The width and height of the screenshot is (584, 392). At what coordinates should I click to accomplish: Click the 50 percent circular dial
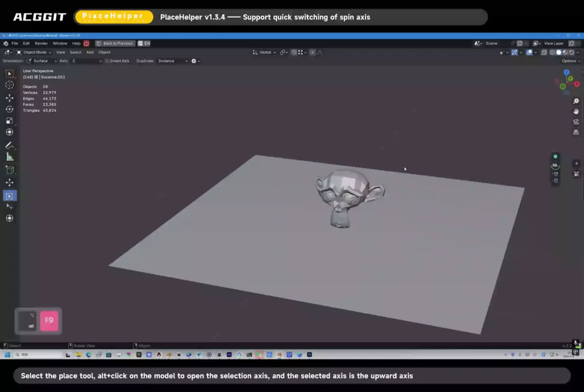[x=555, y=165]
